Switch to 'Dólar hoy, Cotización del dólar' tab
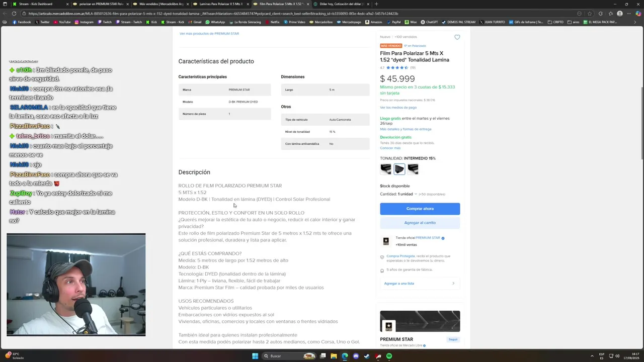This screenshot has width=644, height=362. click(x=341, y=4)
